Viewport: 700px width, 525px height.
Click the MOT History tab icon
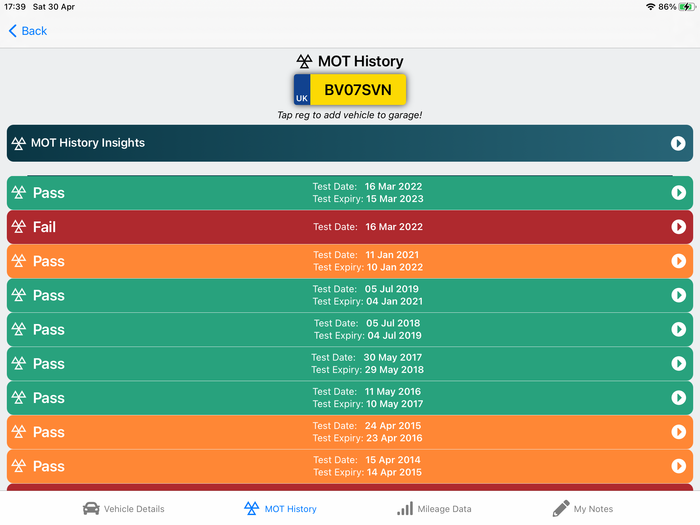[x=251, y=508]
